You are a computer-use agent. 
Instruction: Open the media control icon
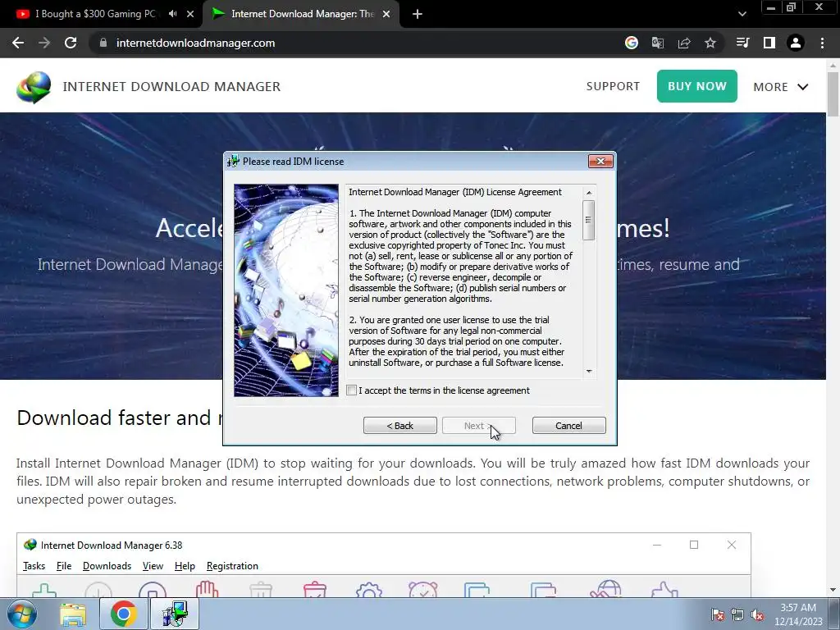[742, 43]
